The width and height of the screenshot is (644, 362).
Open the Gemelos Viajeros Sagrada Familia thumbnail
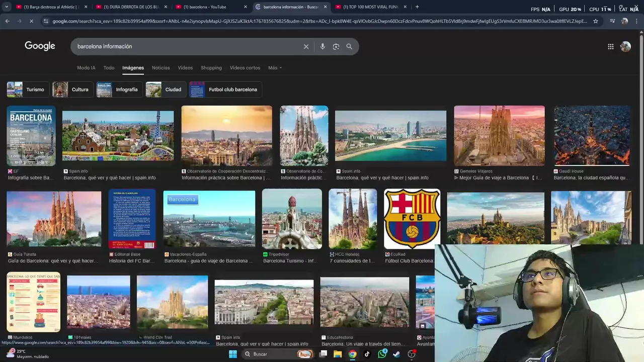pos(499,136)
